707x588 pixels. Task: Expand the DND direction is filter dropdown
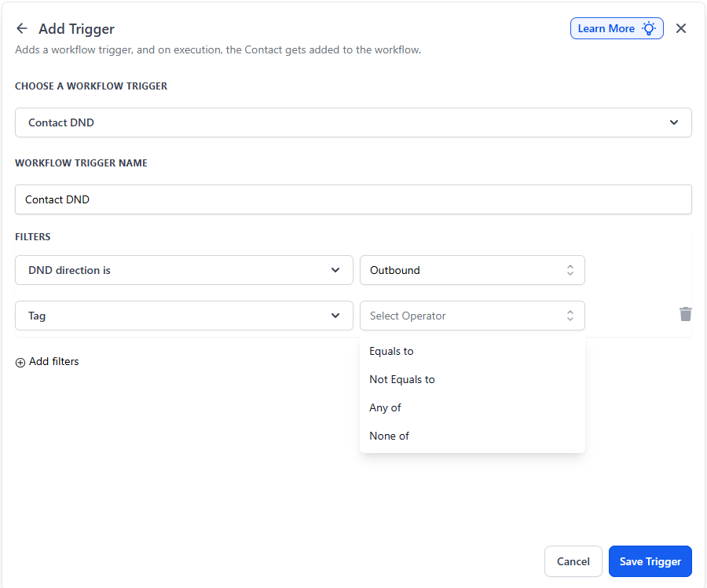(184, 270)
